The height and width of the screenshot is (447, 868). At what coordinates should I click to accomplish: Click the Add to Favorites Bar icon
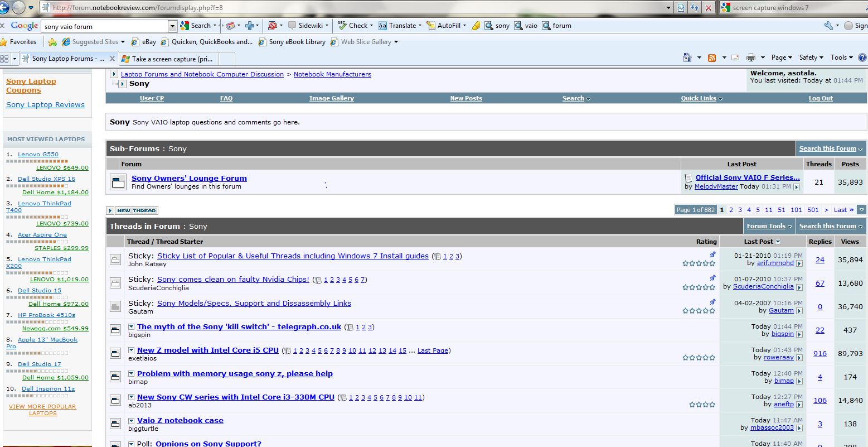[52, 42]
